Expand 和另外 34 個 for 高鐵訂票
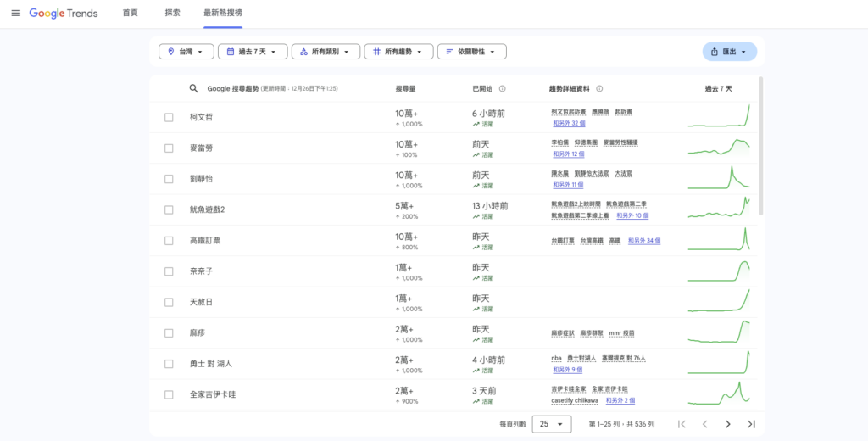The width and height of the screenshot is (868, 441). click(644, 241)
